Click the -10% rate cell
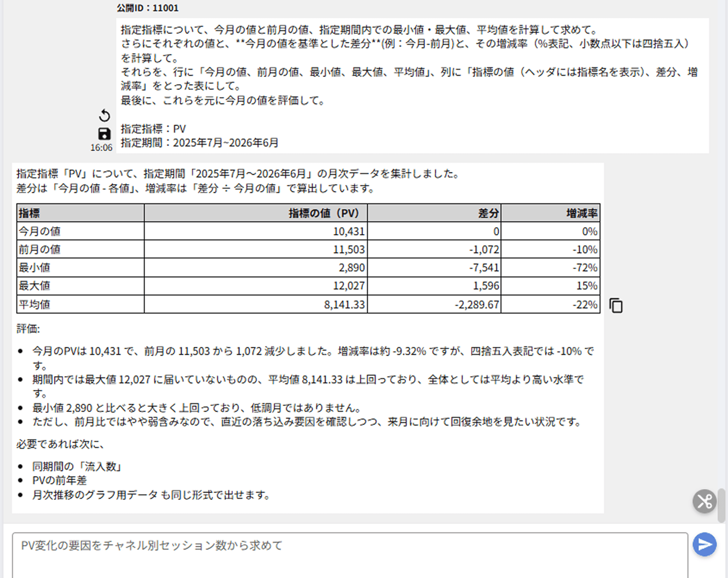Image resolution: width=728 pixels, height=578 pixels. [x=551, y=249]
